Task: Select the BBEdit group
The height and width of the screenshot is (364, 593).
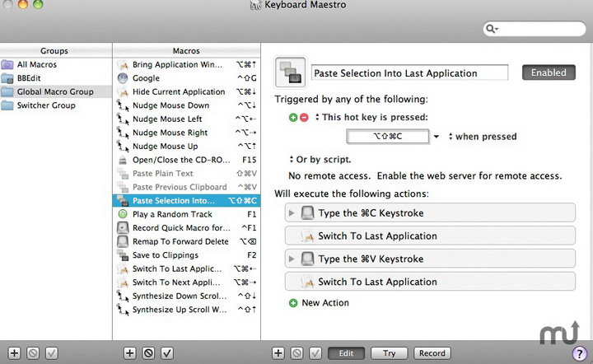Action: pyautogui.click(x=56, y=78)
